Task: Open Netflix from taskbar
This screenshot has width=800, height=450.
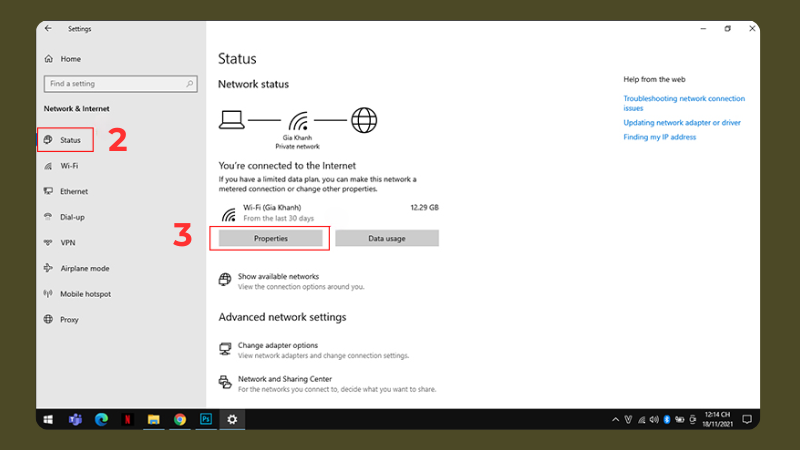Action: 128,419
